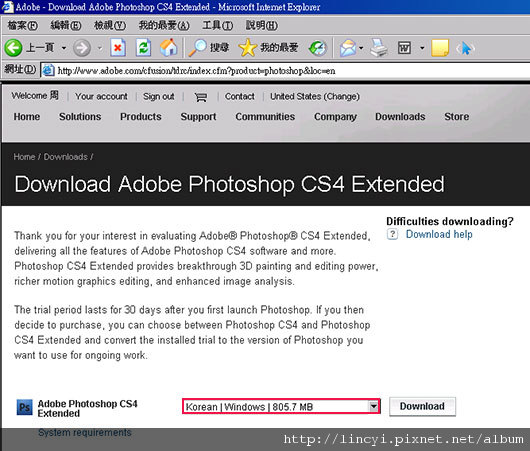Click the Difficulties downloading? heading
Viewport: 530px width, 451px height.
450,221
